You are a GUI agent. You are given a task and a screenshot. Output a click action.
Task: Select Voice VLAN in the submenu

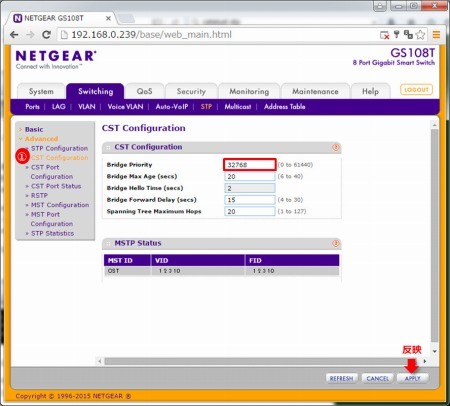[x=125, y=107]
